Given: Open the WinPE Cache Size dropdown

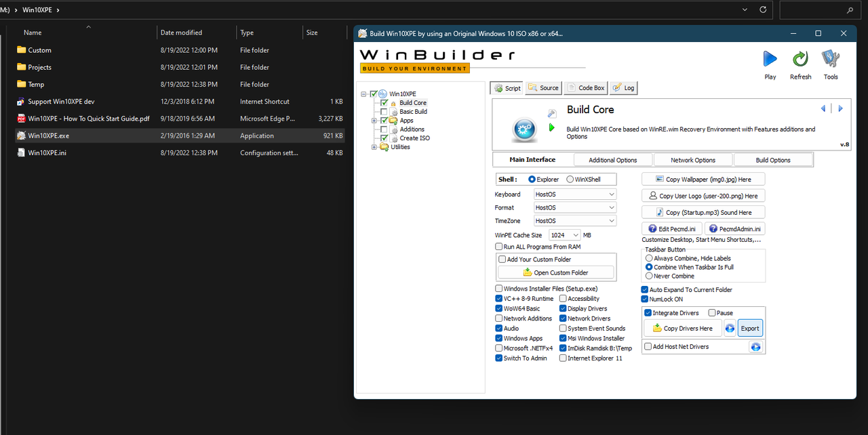Looking at the screenshot, I should [x=565, y=235].
